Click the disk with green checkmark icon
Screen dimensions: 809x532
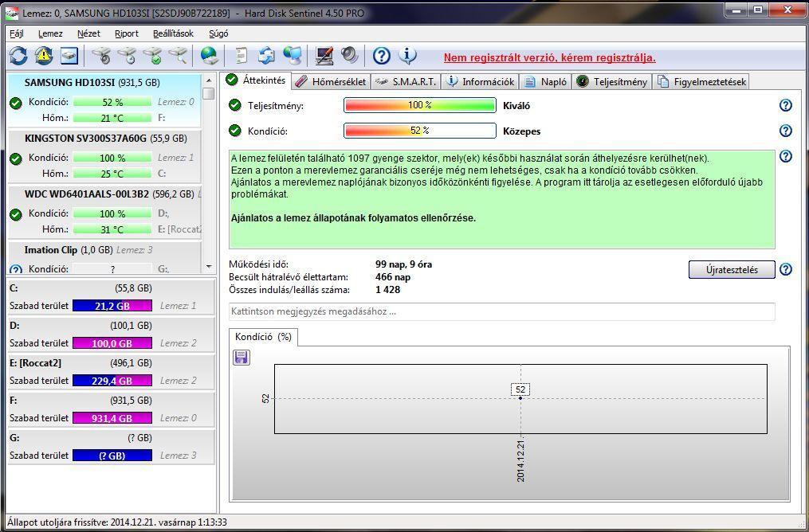[x=152, y=56]
